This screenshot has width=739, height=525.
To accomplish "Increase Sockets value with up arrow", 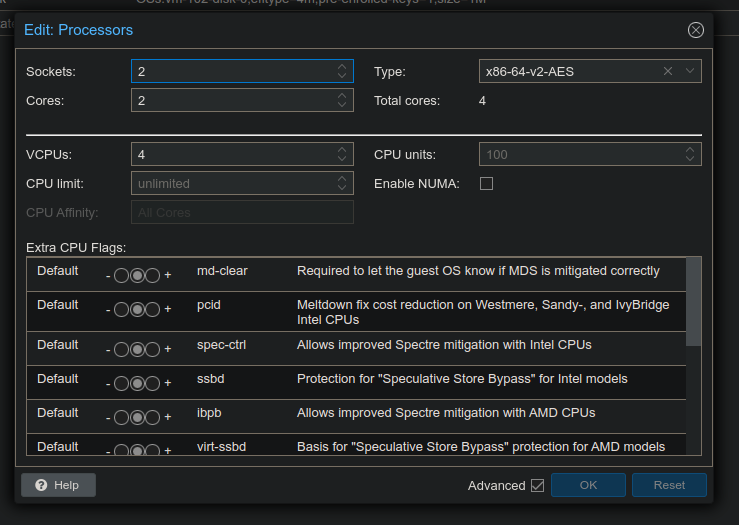I will point(343,66).
